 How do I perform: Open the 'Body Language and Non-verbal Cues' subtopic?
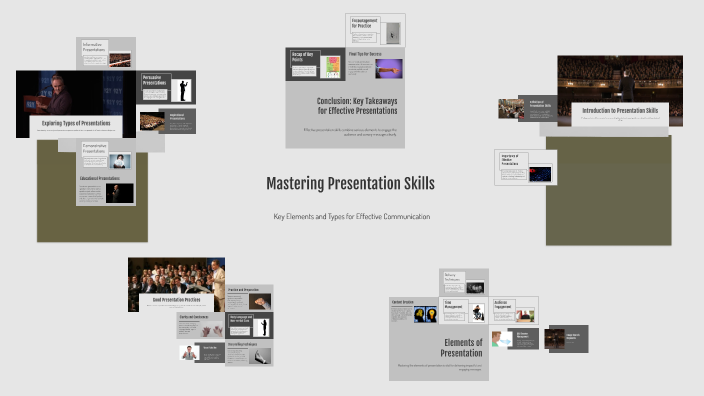pos(249,326)
